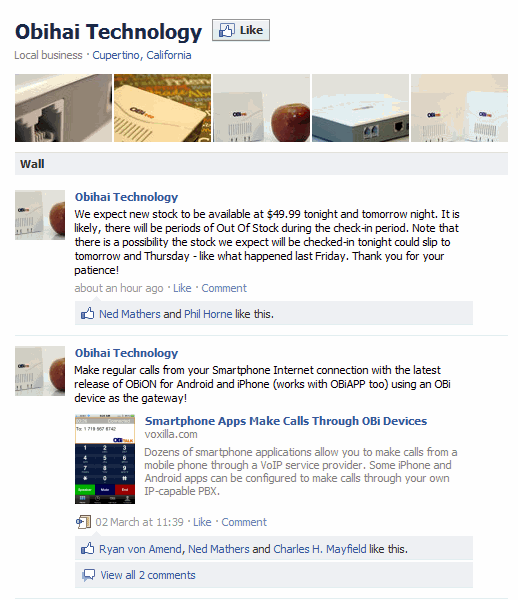Open Obihai Technology name on first post
Screen dimensions: 518x600
(126, 197)
